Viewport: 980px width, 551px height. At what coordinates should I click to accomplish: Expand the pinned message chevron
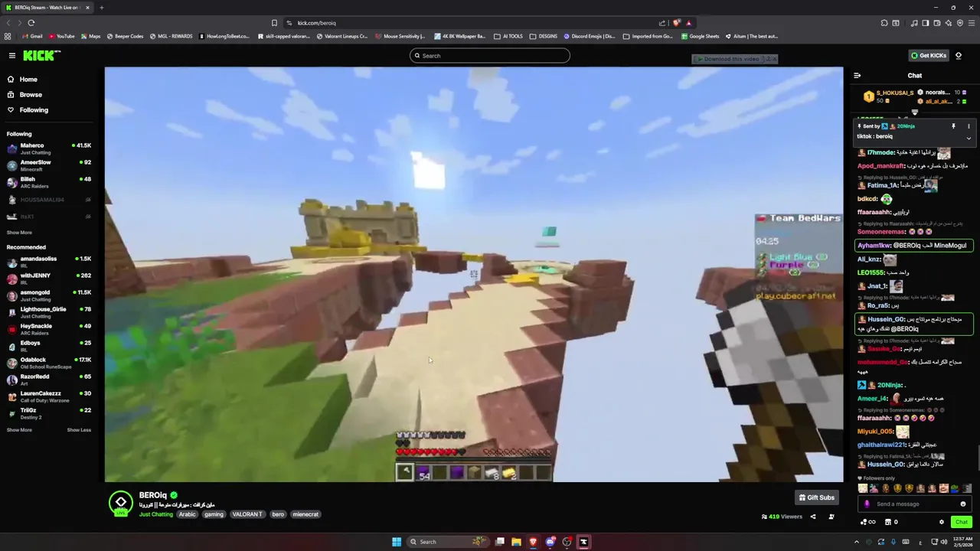click(x=969, y=139)
